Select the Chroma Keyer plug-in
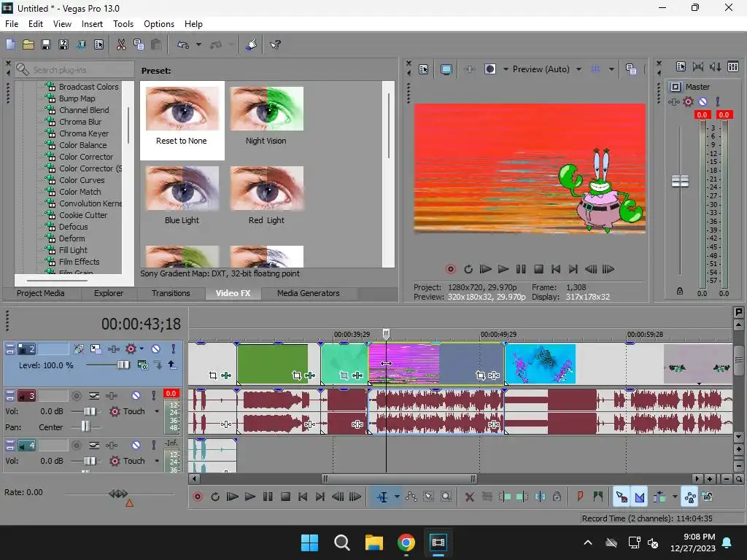The width and height of the screenshot is (747, 560). pos(84,133)
